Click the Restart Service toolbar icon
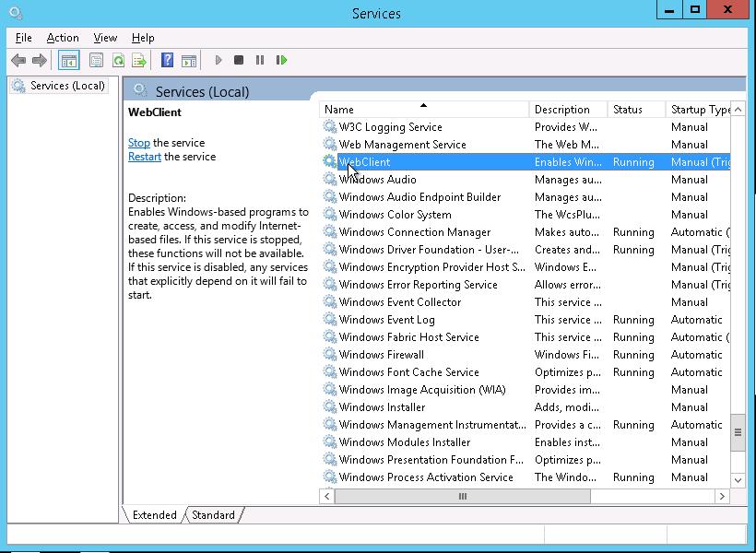 (281, 60)
